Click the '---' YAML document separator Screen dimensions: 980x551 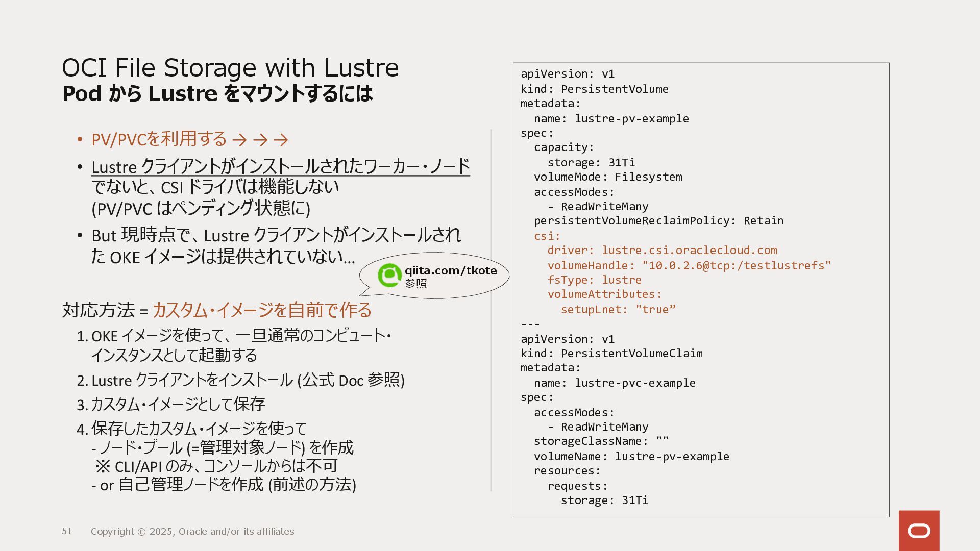pos(530,324)
